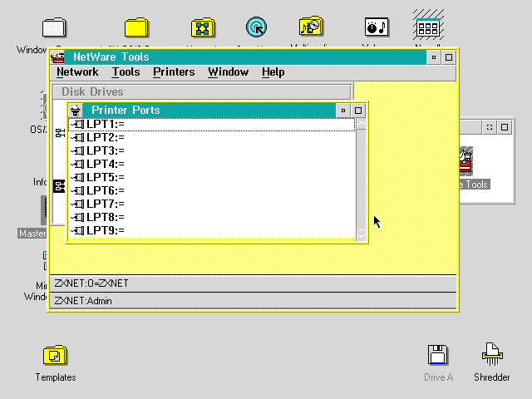Select the LPT1 port icon

[77, 124]
